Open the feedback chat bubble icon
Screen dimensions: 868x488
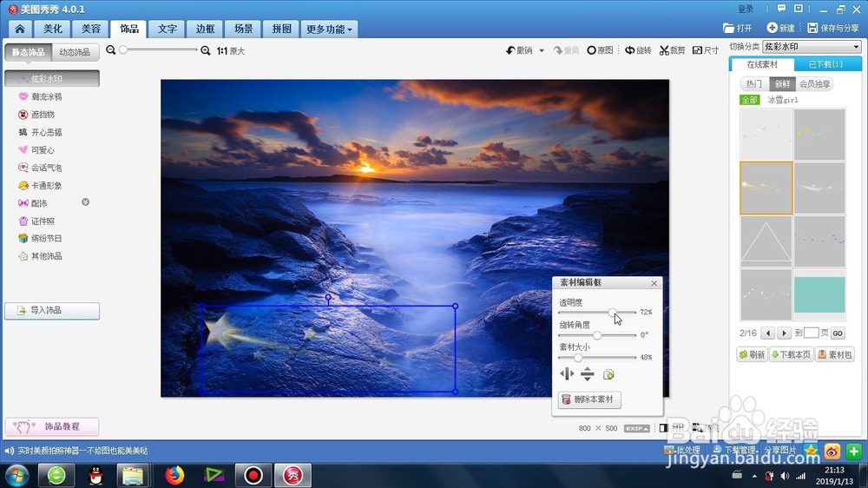[781, 9]
